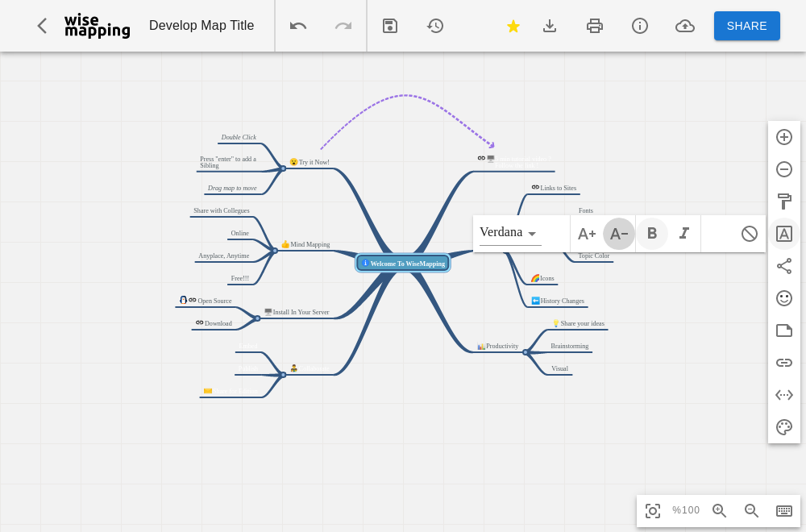Click the light bulb on Share your ideas
The image size is (806, 532).
pos(555,323)
